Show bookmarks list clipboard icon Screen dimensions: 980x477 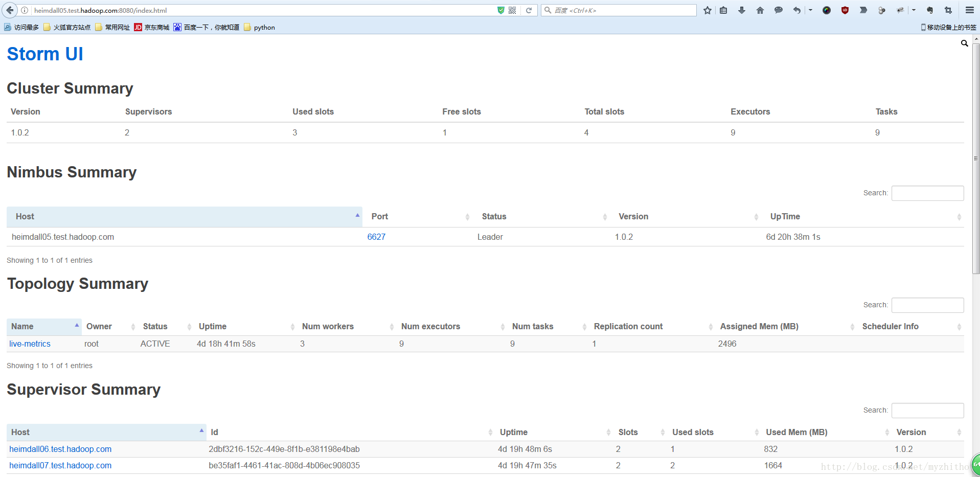pos(723,10)
